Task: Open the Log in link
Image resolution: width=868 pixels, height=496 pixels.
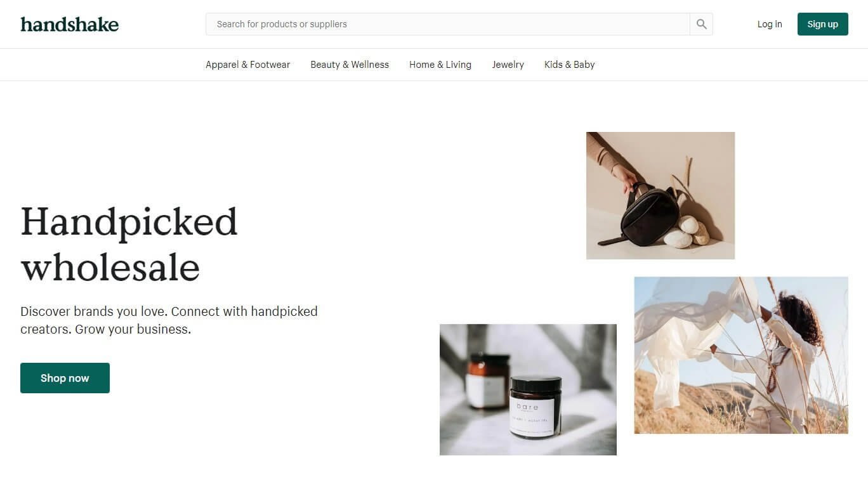Action: point(770,24)
